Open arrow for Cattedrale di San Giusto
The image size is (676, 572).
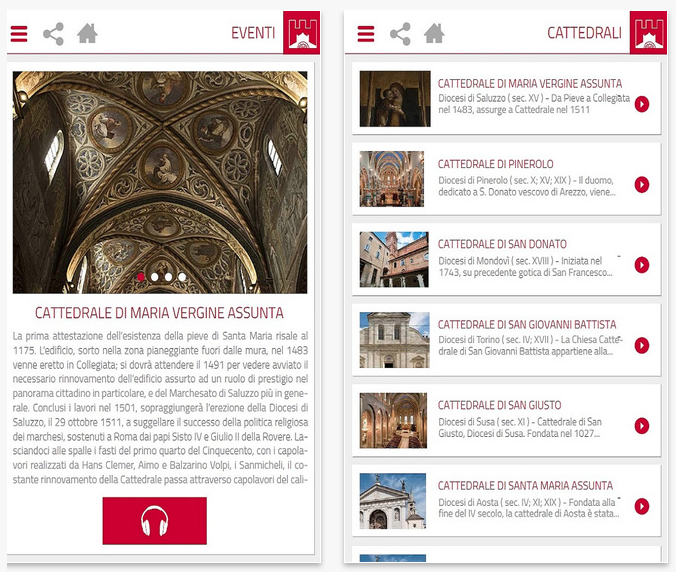pos(642,425)
